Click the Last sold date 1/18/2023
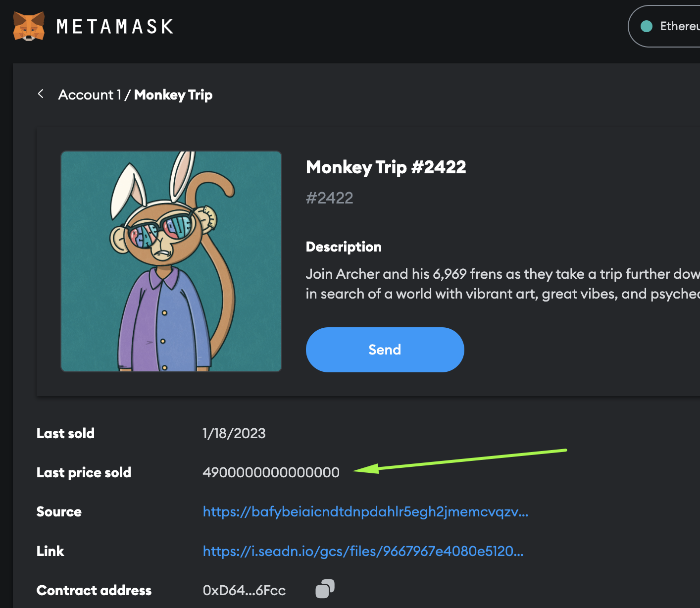This screenshot has width=700, height=608. click(234, 433)
